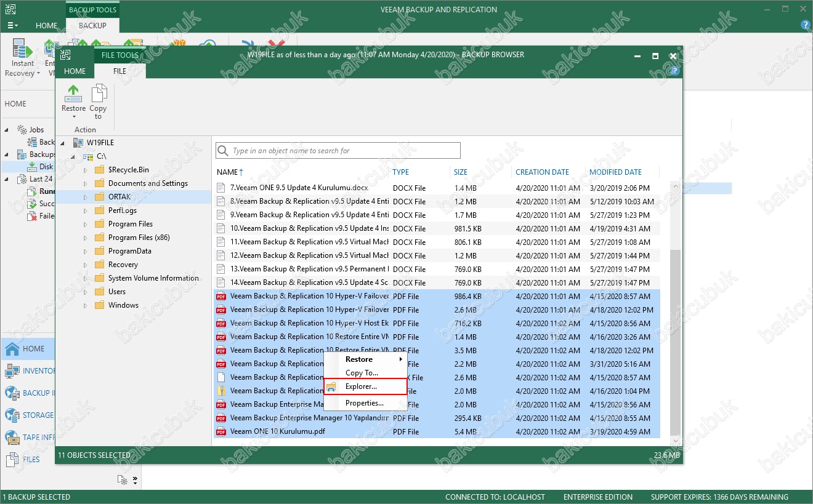Viewport: 813px width, 504px height.
Task: Click the navigation pane configuration icon
Action: [123, 480]
